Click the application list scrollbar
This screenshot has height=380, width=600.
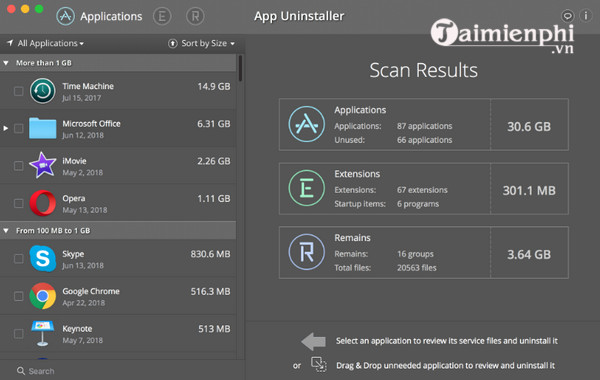point(240,68)
